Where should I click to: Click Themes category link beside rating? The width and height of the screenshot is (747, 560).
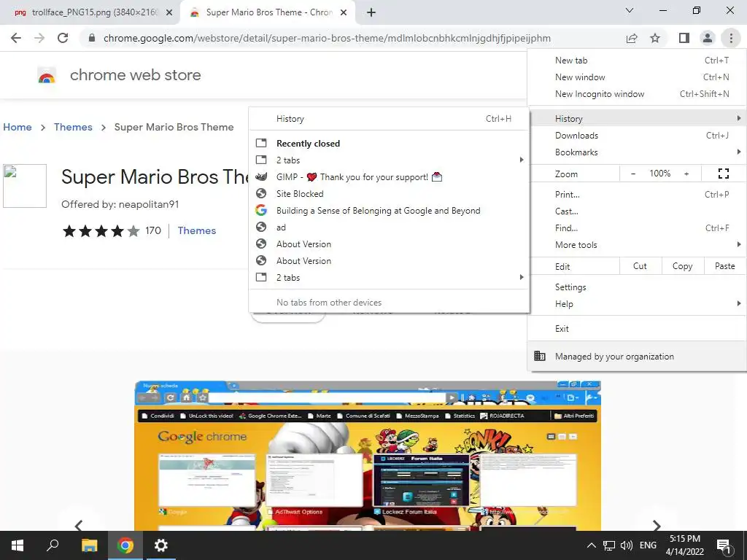tap(197, 230)
